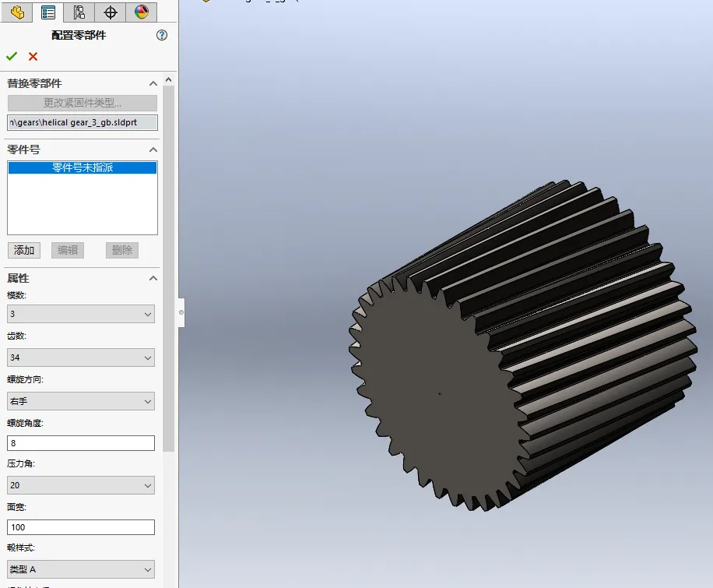Select the 零件号未指派 list entry
Viewport: 713px width, 588px height.
pyautogui.click(x=83, y=167)
